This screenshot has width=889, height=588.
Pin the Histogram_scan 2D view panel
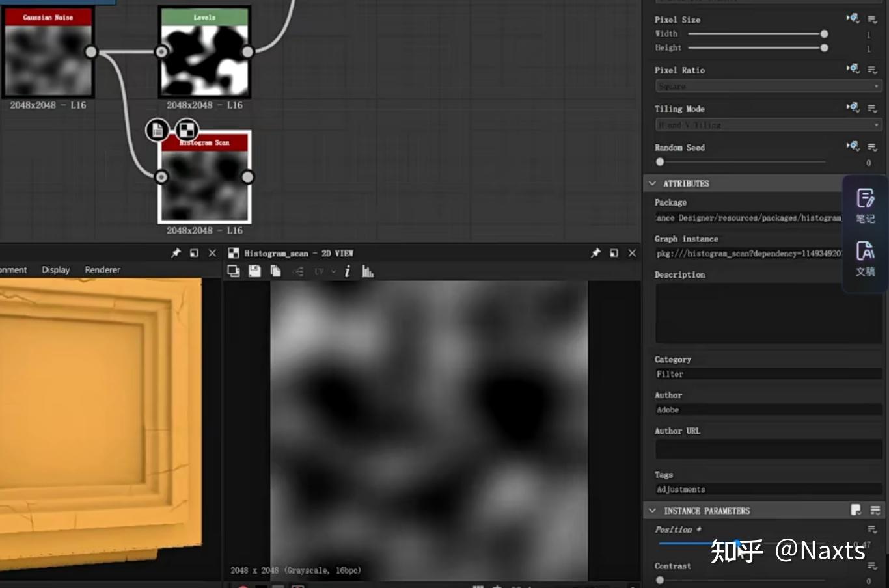coord(595,253)
